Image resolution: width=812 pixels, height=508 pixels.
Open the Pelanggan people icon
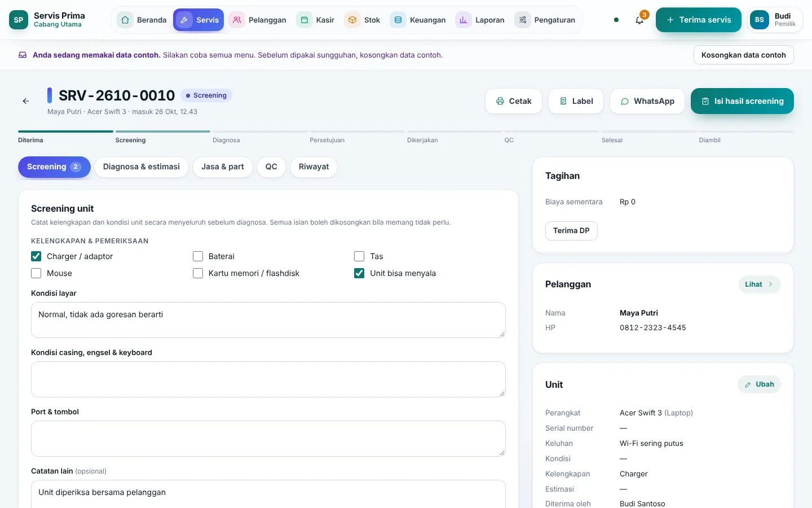click(x=237, y=20)
